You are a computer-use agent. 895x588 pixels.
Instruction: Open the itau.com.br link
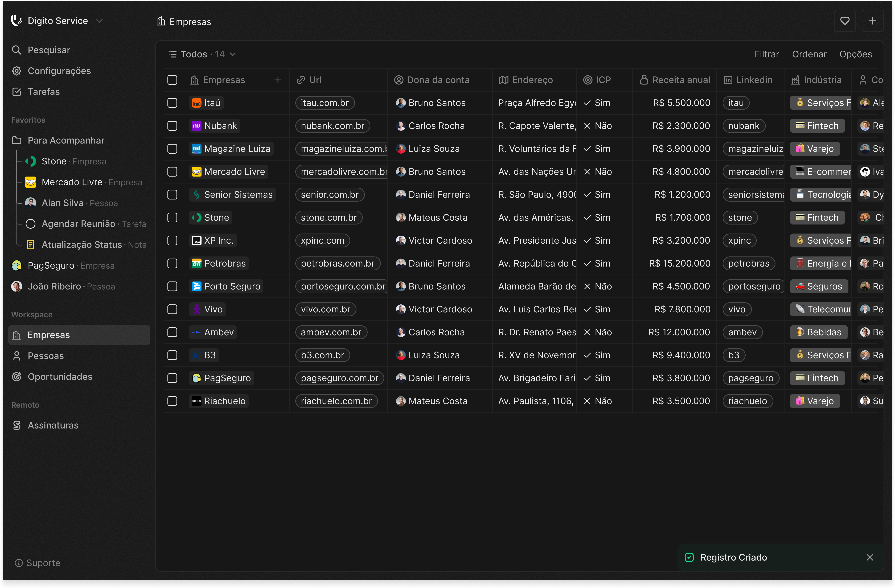(325, 103)
